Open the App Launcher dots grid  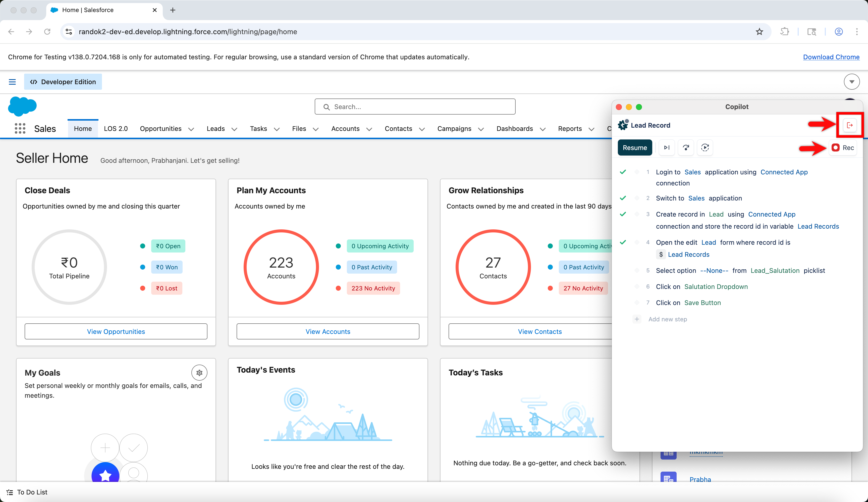(20, 128)
